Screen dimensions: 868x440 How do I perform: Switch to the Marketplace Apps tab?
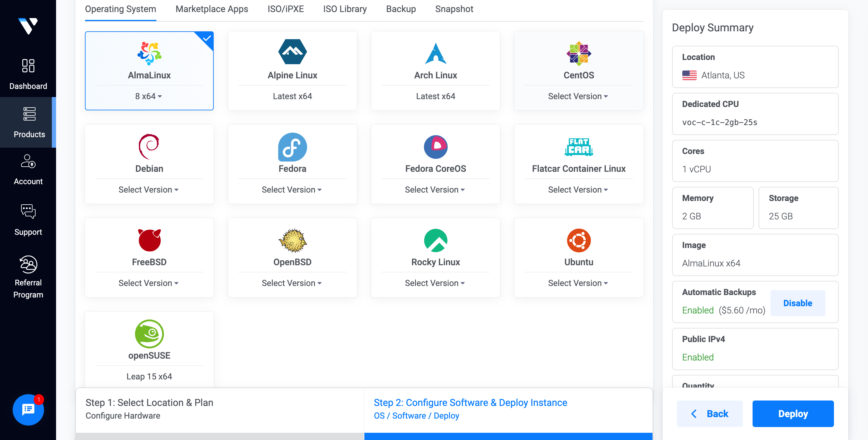pyautogui.click(x=212, y=9)
